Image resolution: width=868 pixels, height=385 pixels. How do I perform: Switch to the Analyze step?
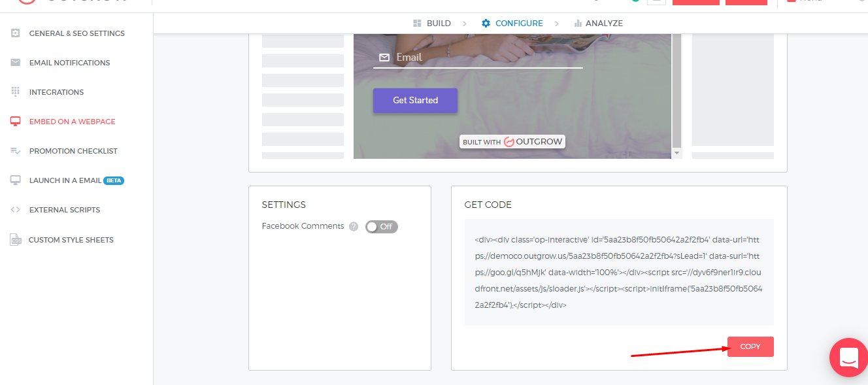pyautogui.click(x=598, y=23)
